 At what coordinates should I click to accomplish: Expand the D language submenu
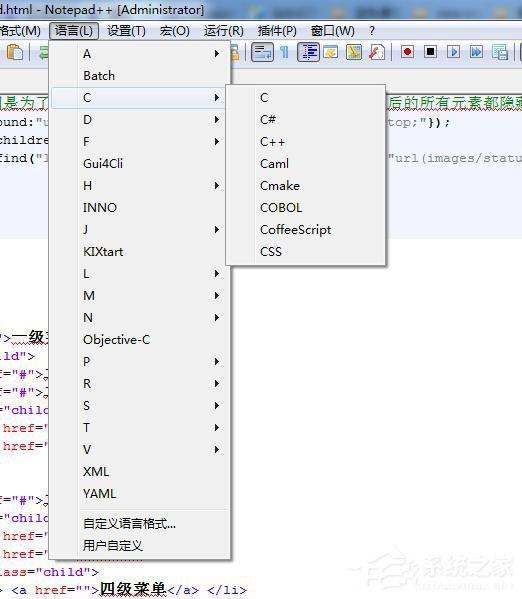point(140,120)
